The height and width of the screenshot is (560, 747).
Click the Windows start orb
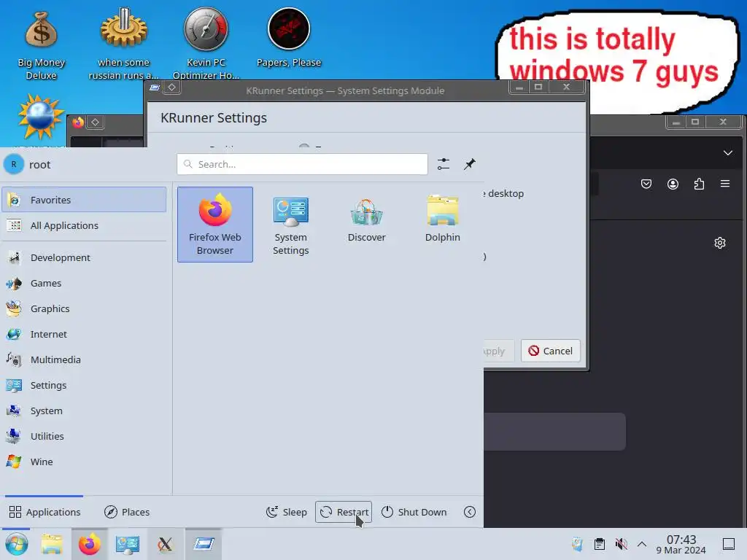pyautogui.click(x=17, y=544)
